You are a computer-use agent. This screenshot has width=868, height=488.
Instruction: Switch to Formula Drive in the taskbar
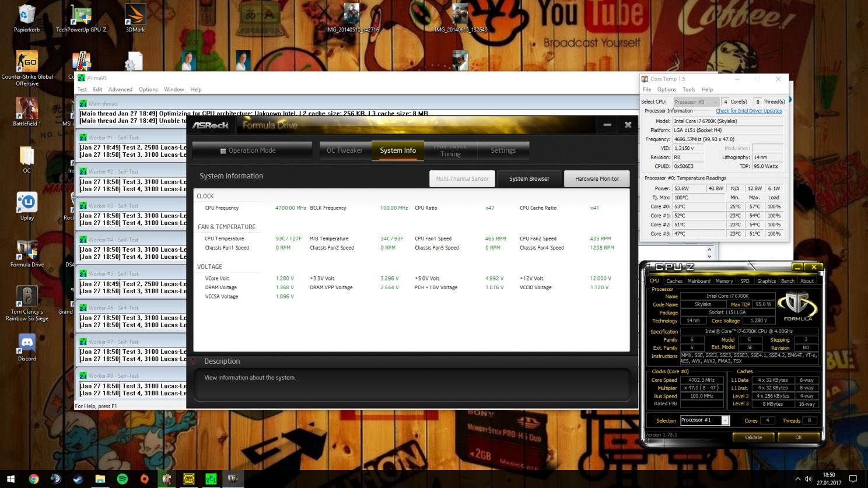233,479
